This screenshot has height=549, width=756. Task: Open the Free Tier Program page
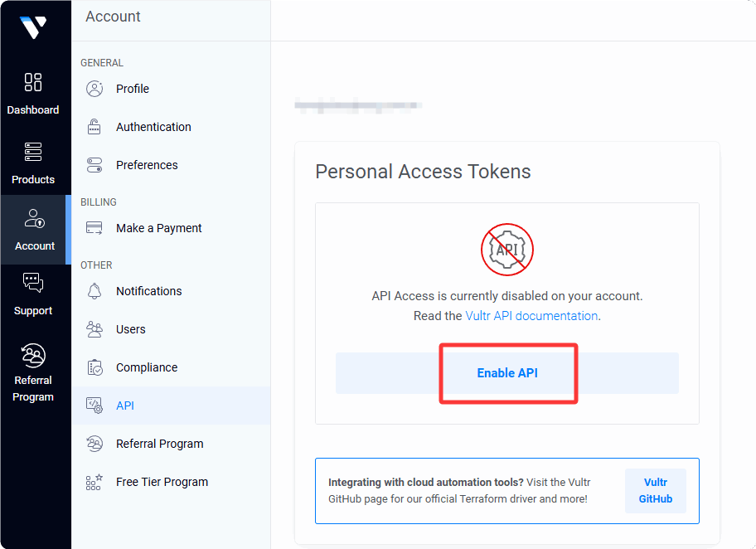pos(162,482)
